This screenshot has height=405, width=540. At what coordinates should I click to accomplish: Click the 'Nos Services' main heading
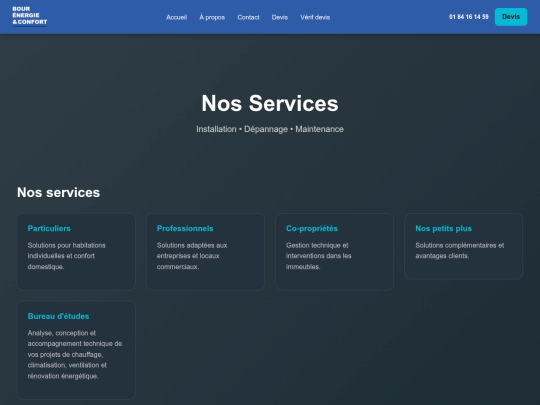(x=270, y=103)
